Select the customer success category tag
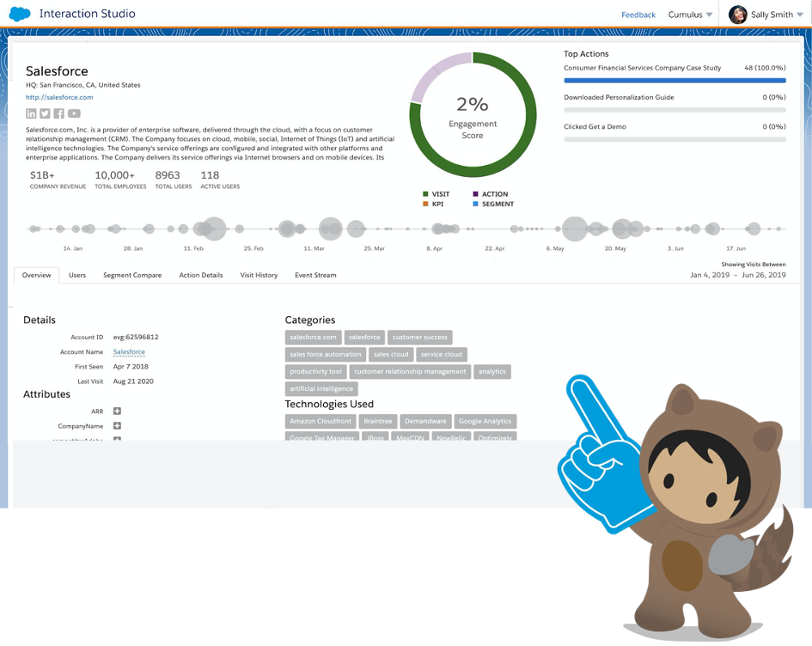The width and height of the screenshot is (812, 646). coord(419,337)
